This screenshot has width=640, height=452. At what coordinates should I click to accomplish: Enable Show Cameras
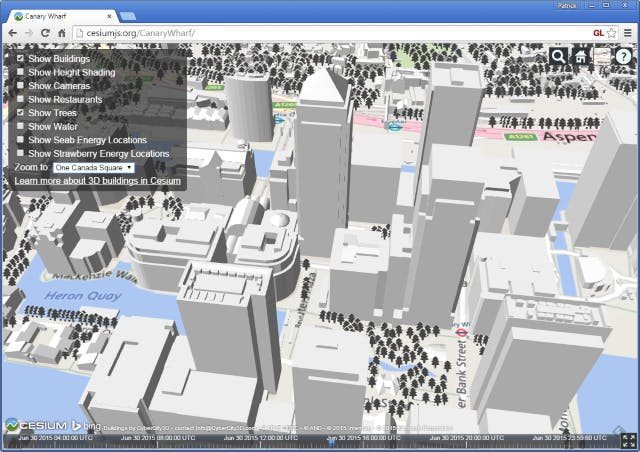20,85
